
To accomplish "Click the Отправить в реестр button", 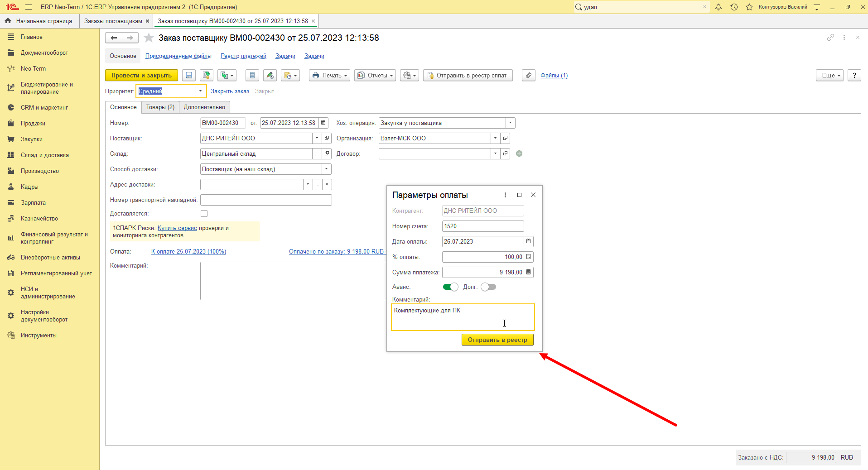I will [497, 340].
